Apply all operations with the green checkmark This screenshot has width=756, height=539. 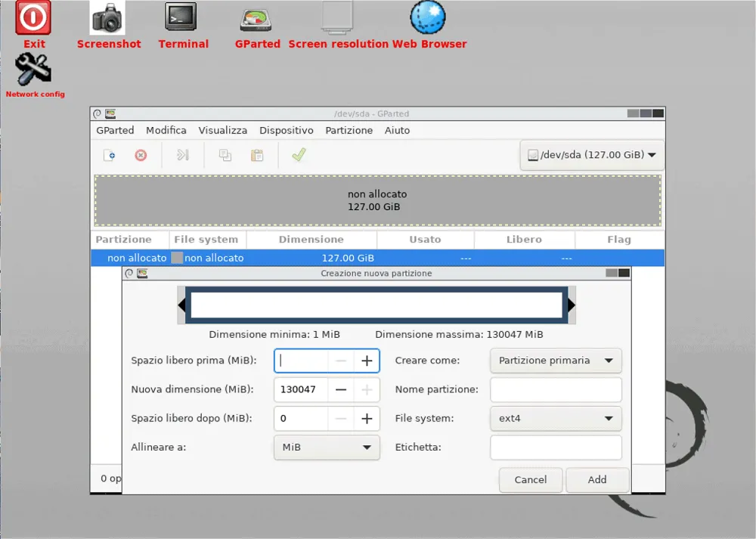tap(299, 155)
